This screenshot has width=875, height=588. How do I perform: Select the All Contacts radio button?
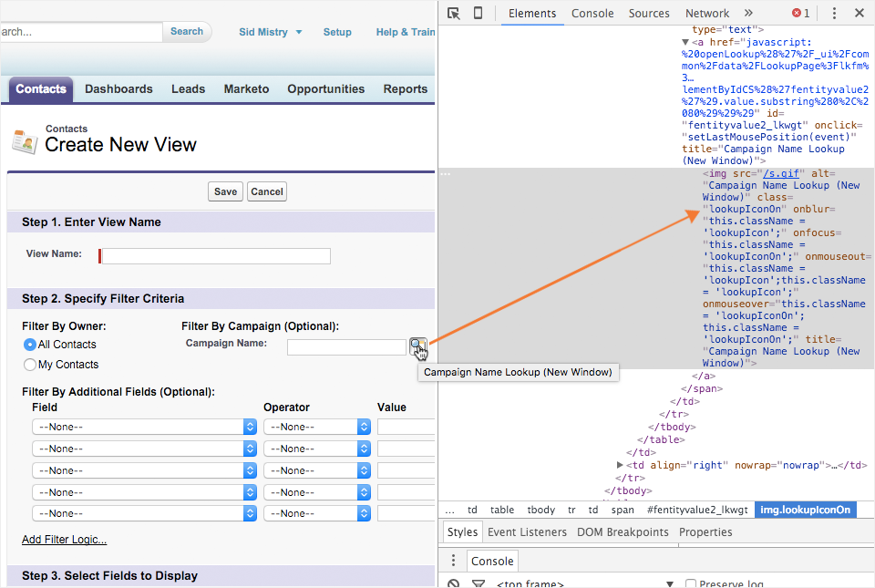[30, 345]
